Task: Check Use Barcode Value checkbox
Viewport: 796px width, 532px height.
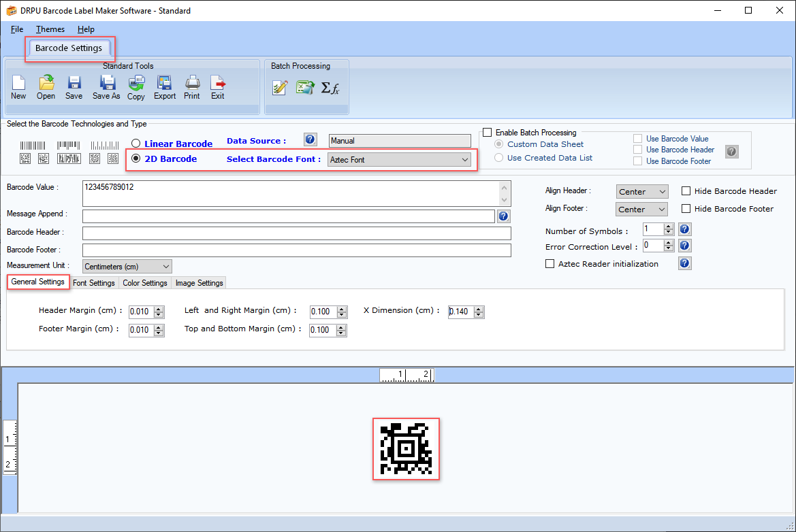Action: click(637, 139)
